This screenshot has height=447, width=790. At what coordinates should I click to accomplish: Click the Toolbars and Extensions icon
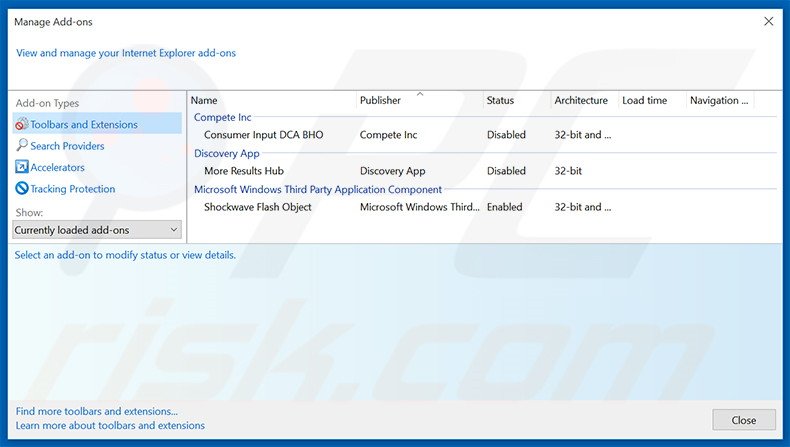click(22, 124)
